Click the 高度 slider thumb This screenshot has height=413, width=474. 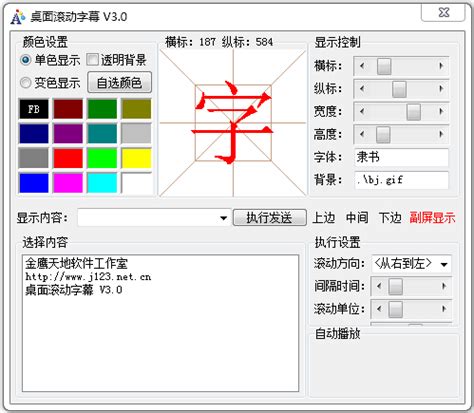coord(383,135)
